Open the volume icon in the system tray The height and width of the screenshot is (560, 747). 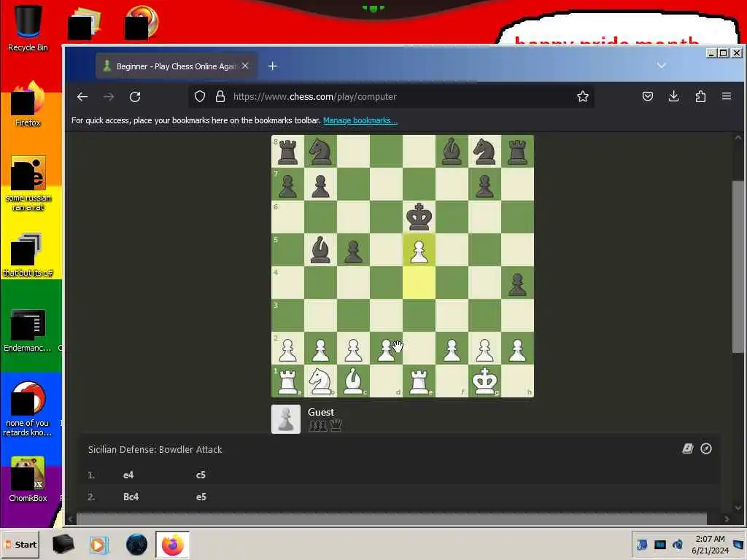678,544
